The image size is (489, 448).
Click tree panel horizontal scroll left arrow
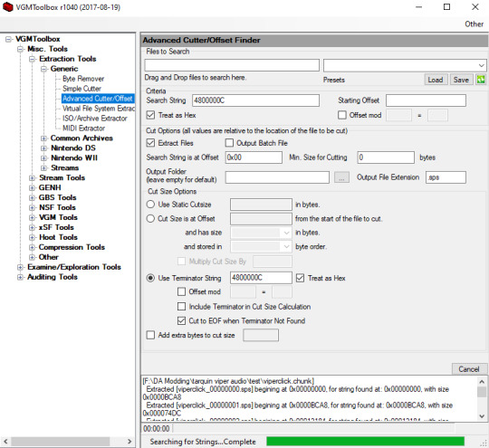[x=5, y=442]
